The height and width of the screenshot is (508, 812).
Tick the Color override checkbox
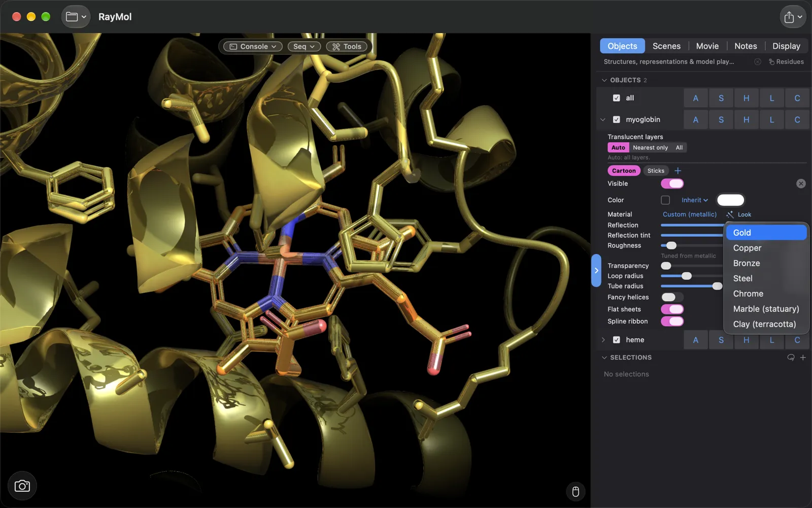coord(665,200)
